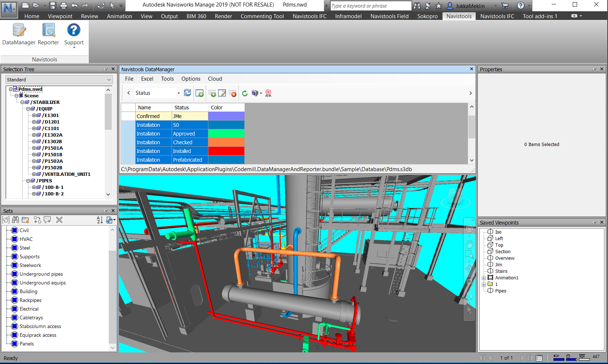Sort the sets with the A-Z icon

(x=100, y=220)
